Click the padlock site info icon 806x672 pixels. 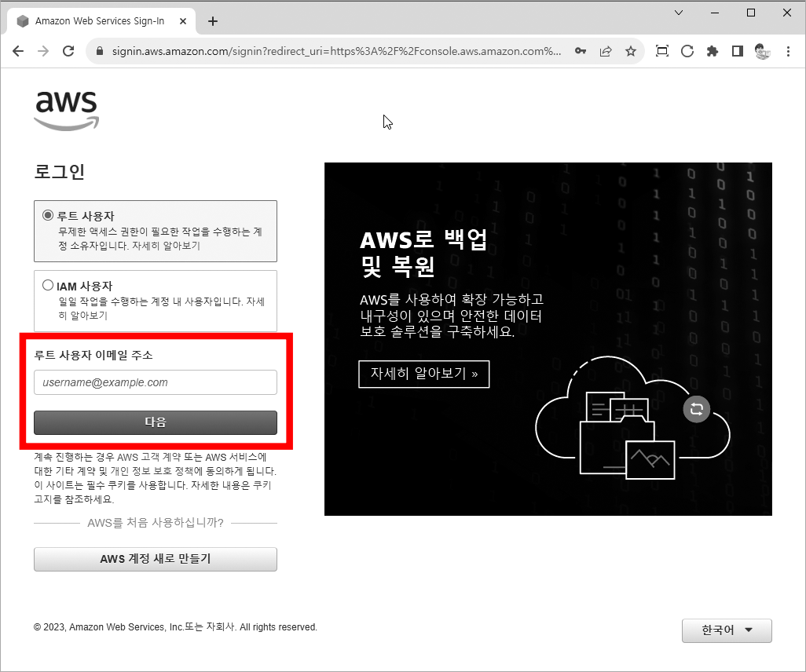click(x=100, y=51)
